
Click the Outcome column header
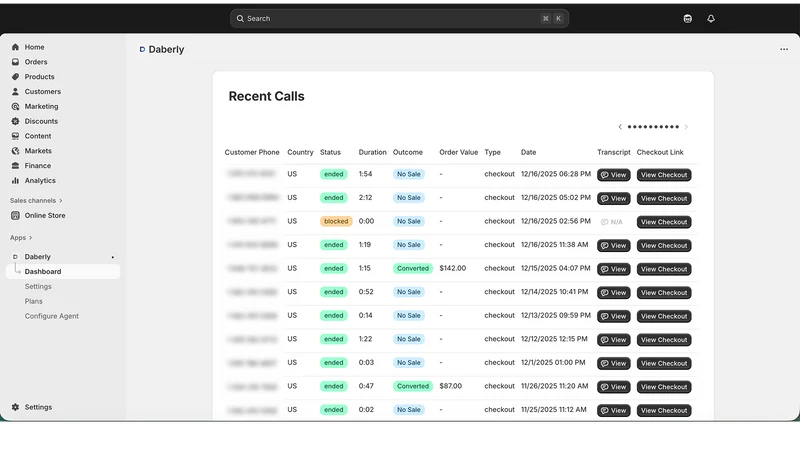pyautogui.click(x=408, y=152)
